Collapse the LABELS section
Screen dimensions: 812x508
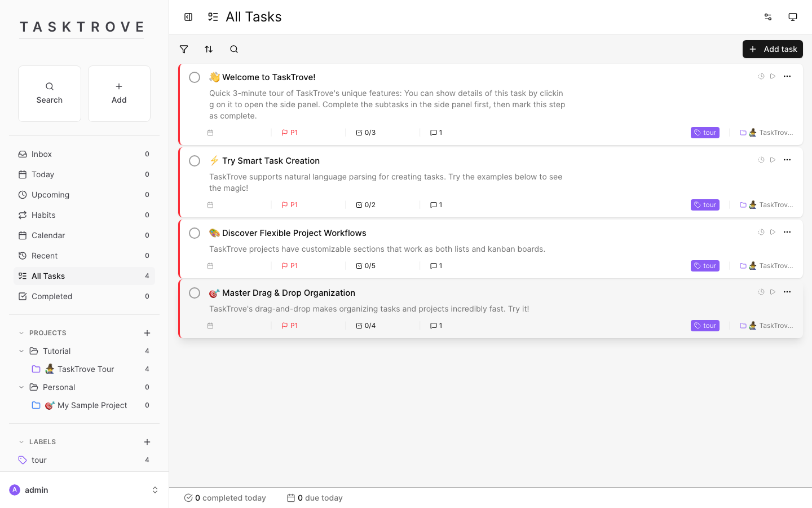click(x=21, y=442)
